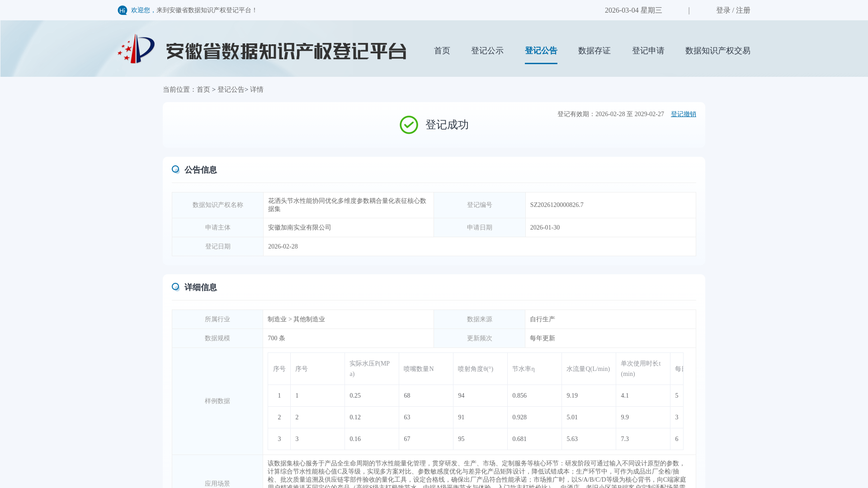Click the green registration success checkmark icon
This screenshot has height=488, width=868.
click(x=409, y=125)
